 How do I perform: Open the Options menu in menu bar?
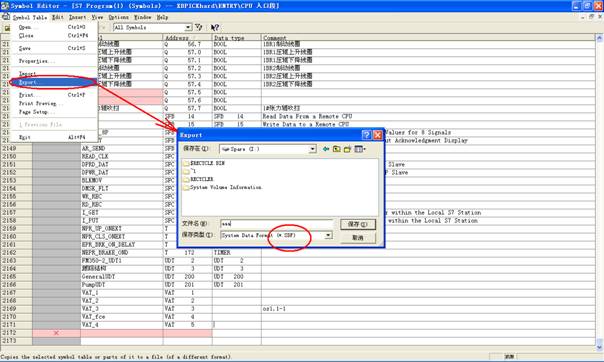118,17
